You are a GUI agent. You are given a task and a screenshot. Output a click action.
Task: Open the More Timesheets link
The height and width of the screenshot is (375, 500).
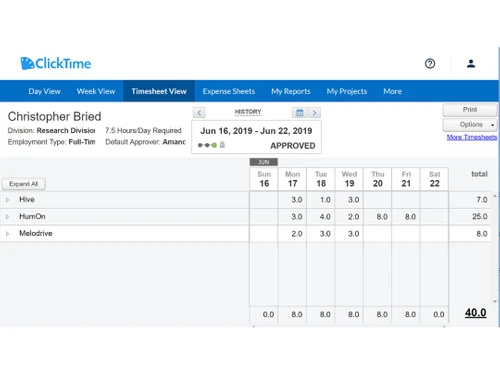tap(472, 137)
